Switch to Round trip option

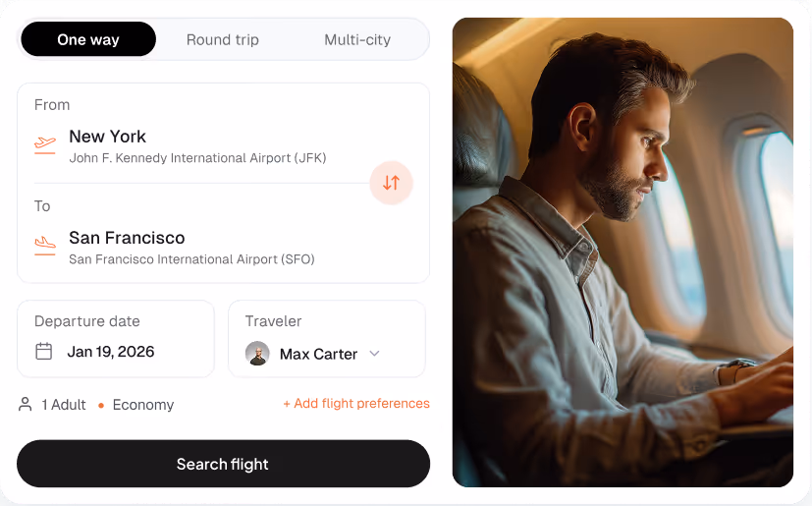coord(223,39)
